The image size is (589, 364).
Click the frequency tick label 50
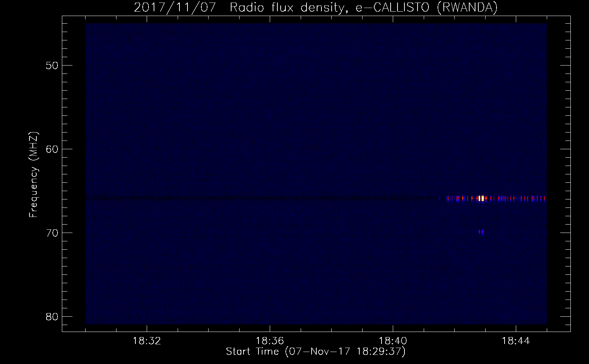(52, 66)
